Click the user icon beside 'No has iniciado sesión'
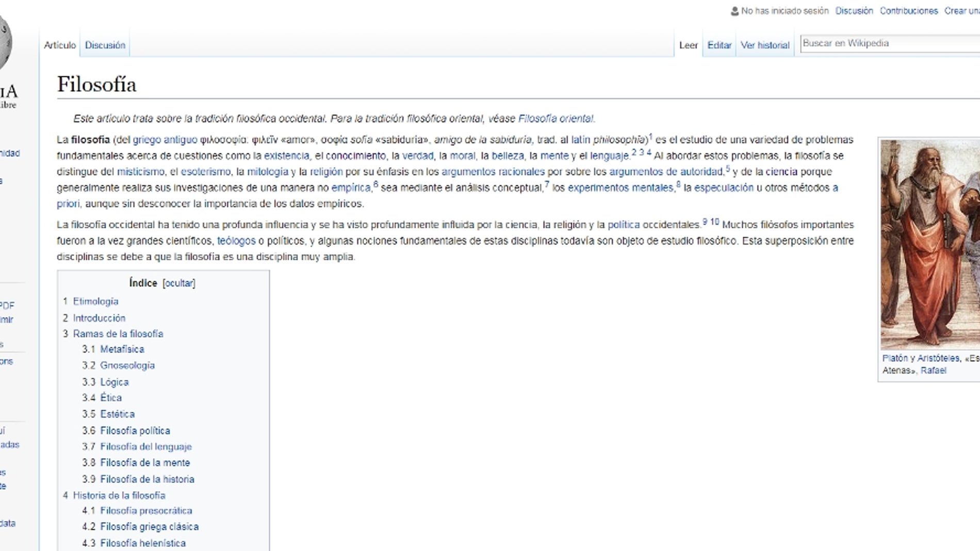Screen dimensions: 980x551 click(734, 11)
